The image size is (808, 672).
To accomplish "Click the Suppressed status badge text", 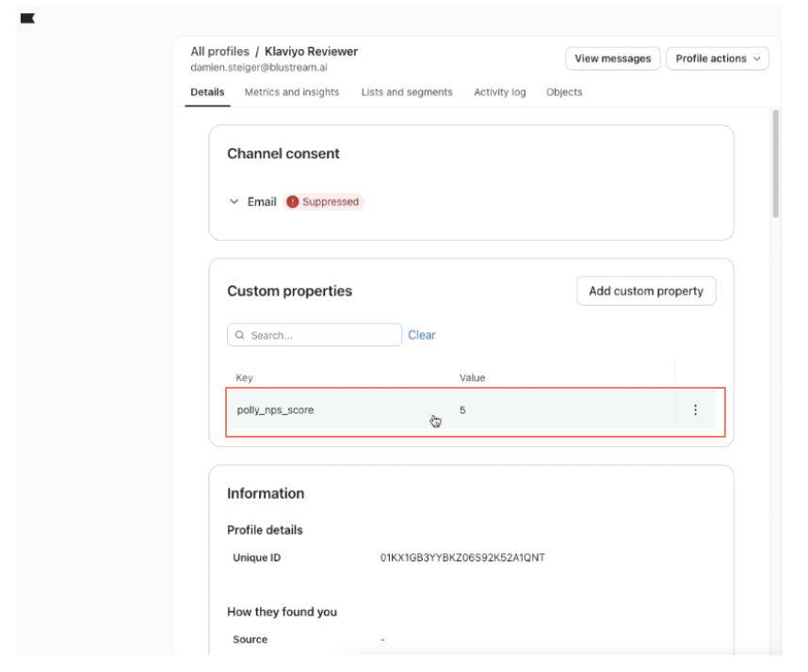I will [x=331, y=201].
